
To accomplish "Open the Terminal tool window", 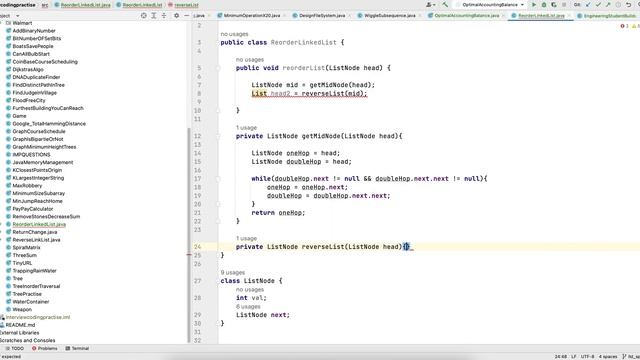I will 77,349.
